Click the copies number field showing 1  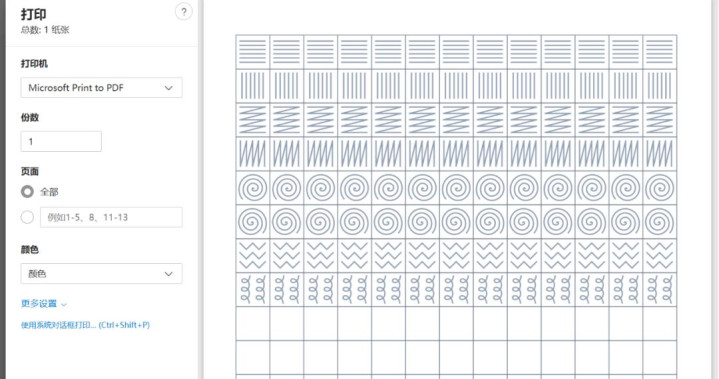(61, 142)
